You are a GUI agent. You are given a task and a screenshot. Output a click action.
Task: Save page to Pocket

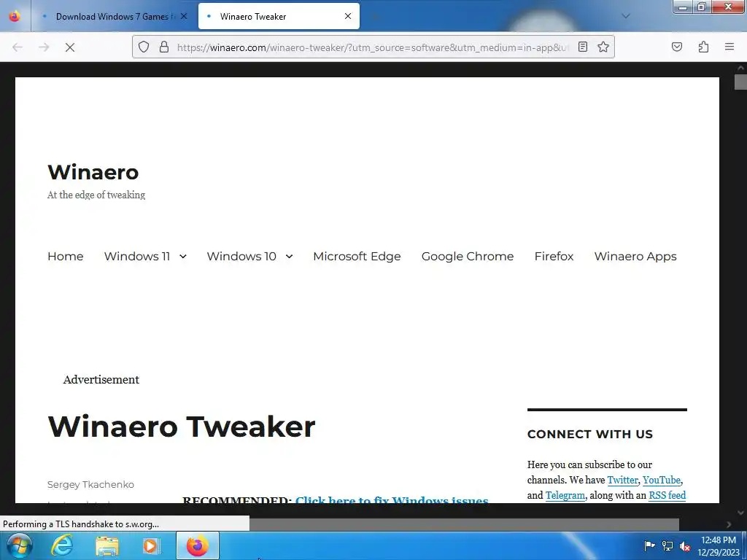(677, 47)
